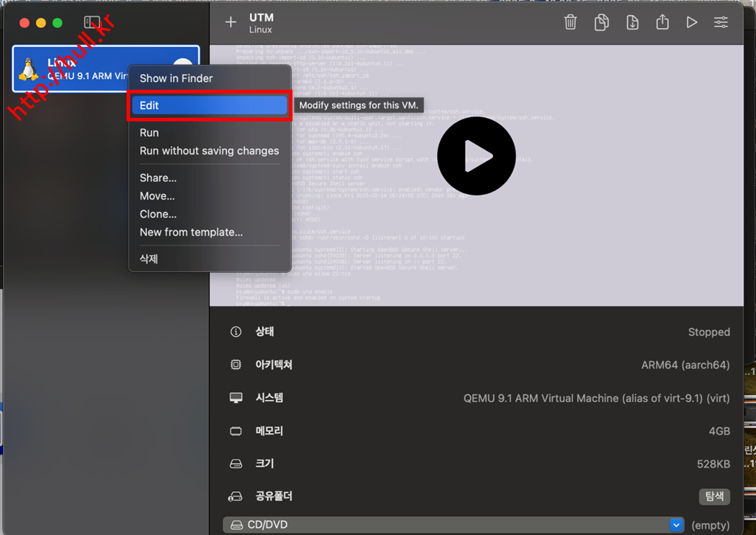Image resolution: width=756 pixels, height=535 pixels.
Task: Choose Share... in the context menu
Action: click(210, 178)
